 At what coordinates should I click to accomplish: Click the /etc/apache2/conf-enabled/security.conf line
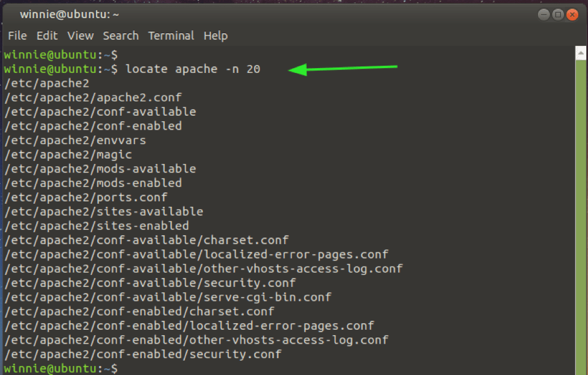[x=142, y=354]
